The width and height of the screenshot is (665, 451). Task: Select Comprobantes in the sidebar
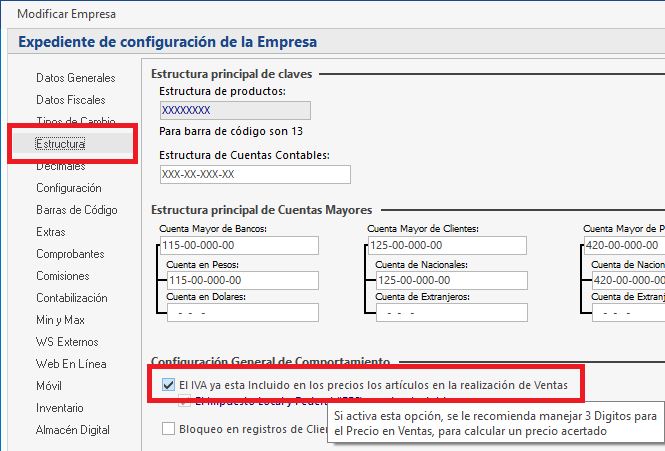point(70,254)
